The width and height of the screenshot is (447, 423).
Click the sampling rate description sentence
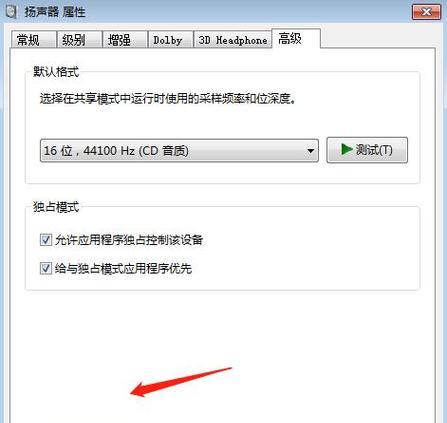pyautogui.click(x=168, y=99)
